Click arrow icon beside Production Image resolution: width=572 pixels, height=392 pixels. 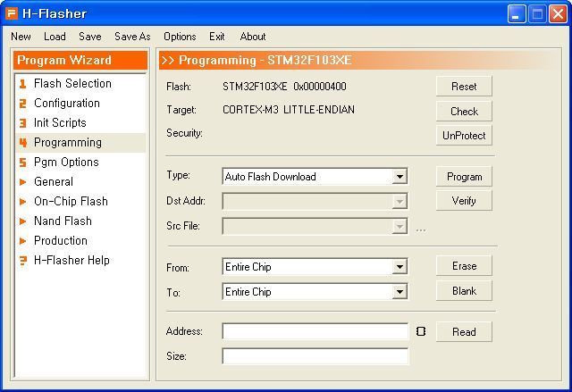(x=22, y=241)
